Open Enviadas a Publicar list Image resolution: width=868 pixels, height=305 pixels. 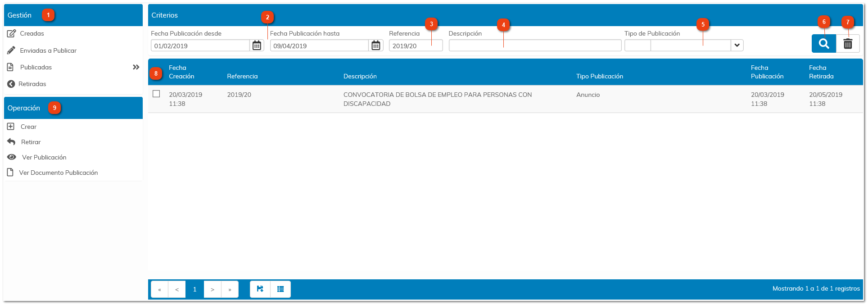(x=48, y=50)
